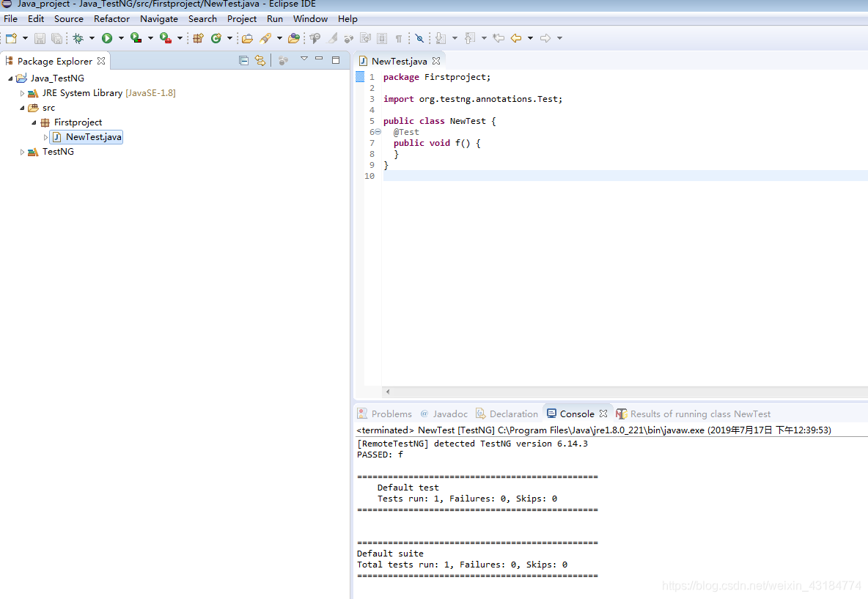Start debugging with the bug icon

click(x=78, y=38)
